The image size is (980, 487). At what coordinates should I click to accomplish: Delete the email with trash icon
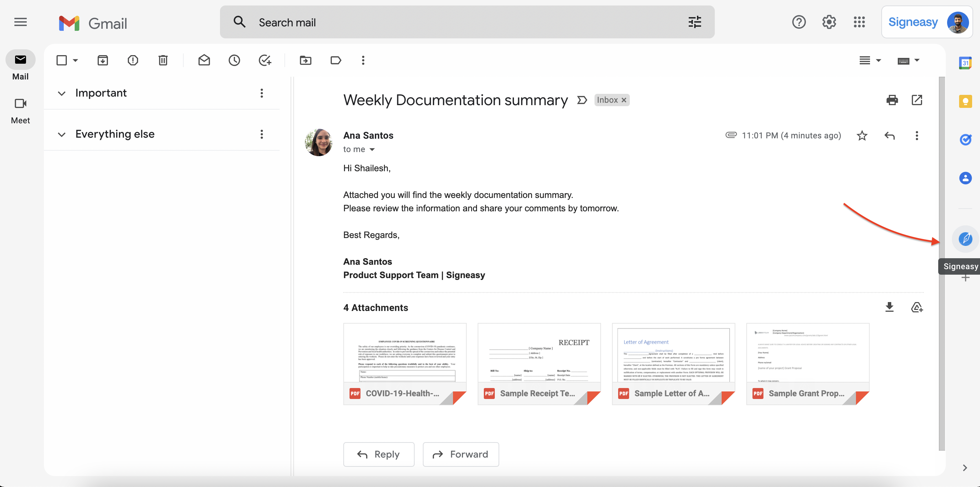pyautogui.click(x=163, y=60)
